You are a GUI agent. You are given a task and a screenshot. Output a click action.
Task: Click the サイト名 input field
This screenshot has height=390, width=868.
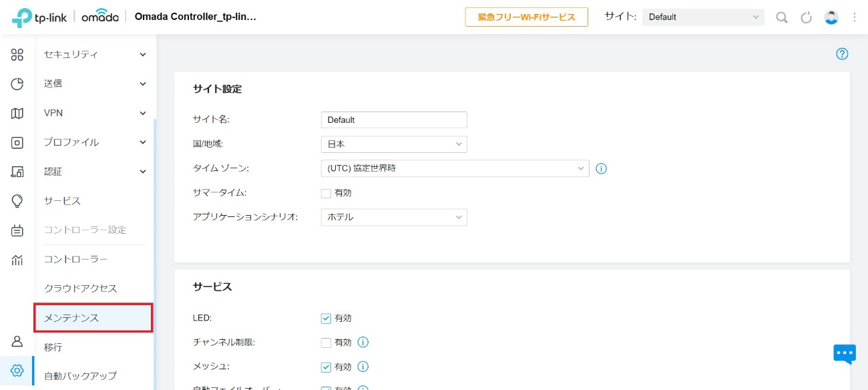tap(393, 120)
